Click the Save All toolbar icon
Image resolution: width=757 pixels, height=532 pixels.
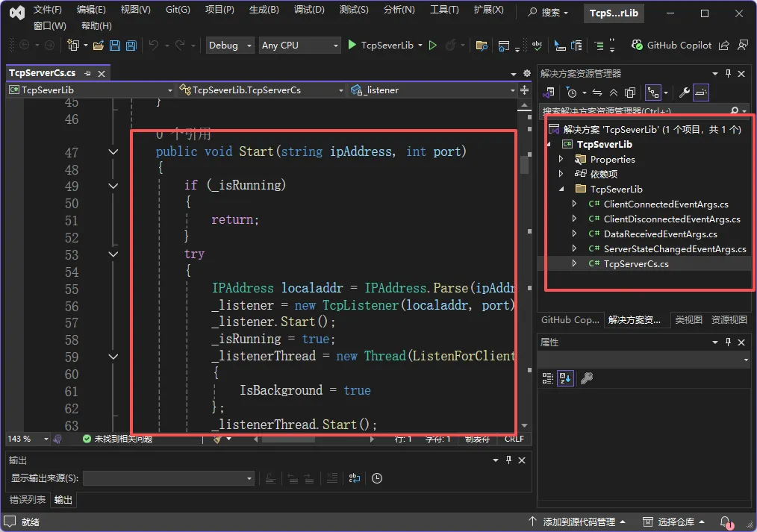click(x=131, y=46)
